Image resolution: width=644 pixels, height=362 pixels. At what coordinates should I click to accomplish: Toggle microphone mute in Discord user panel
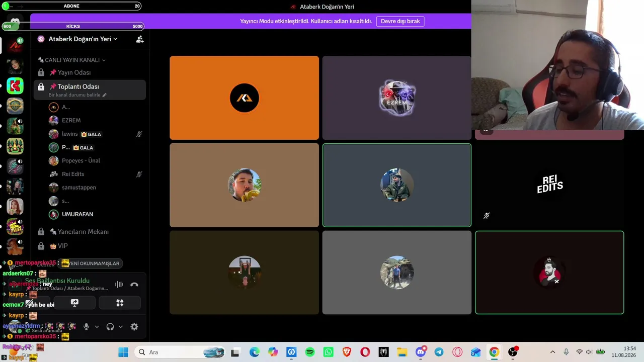[x=87, y=327]
